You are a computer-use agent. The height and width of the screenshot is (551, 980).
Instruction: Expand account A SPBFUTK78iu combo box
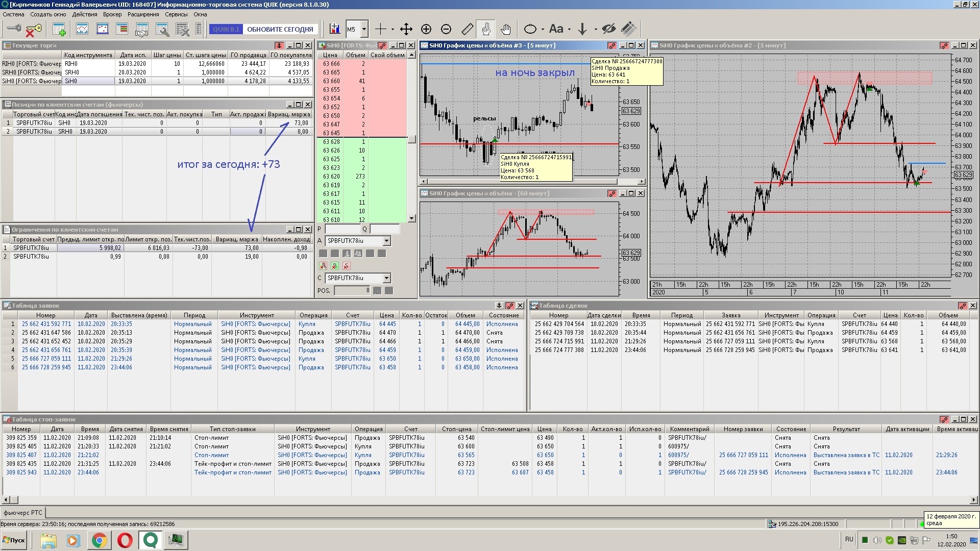(x=386, y=241)
